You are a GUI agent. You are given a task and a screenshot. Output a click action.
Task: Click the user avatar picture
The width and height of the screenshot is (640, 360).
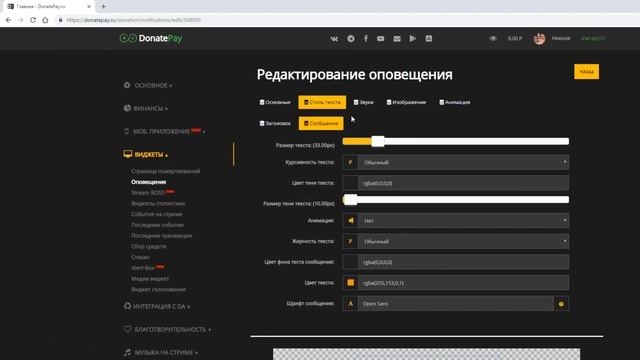539,39
